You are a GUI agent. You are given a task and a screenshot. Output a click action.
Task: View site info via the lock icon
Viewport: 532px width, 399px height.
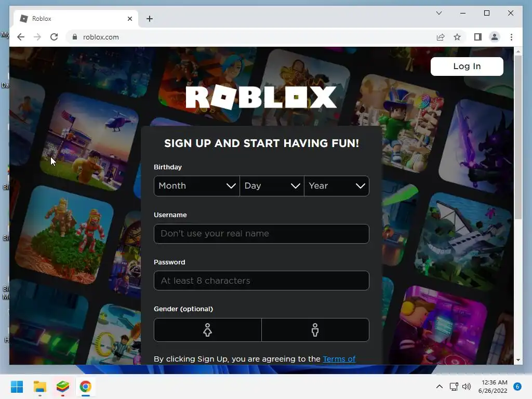tap(75, 37)
